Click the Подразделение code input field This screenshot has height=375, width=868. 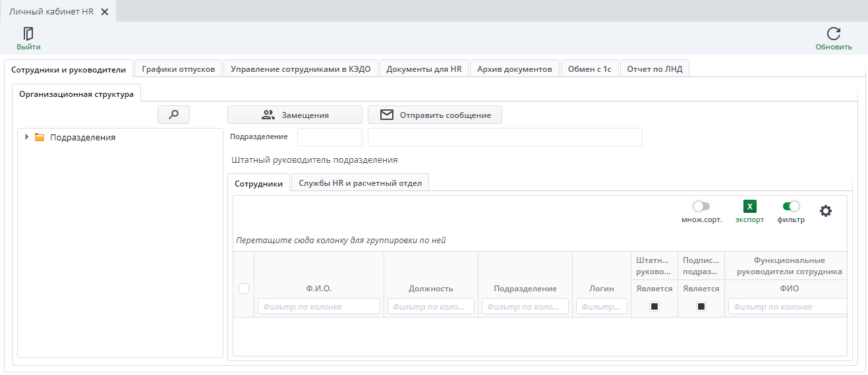(330, 137)
